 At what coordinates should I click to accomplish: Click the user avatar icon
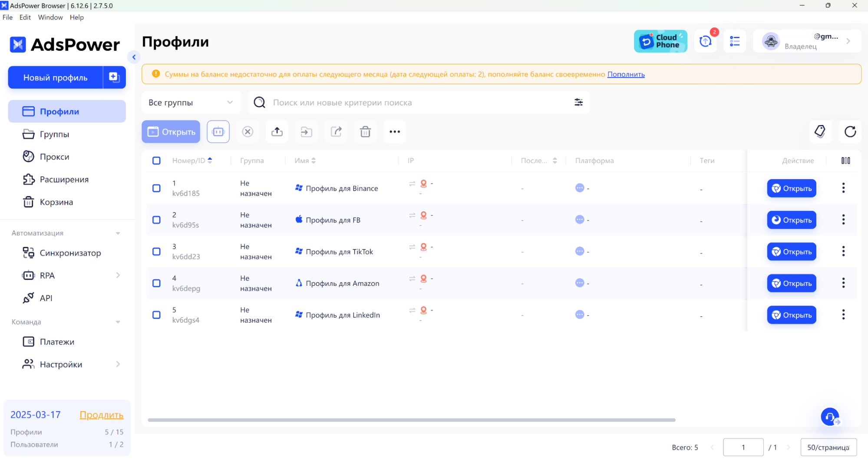pos(771,41)
